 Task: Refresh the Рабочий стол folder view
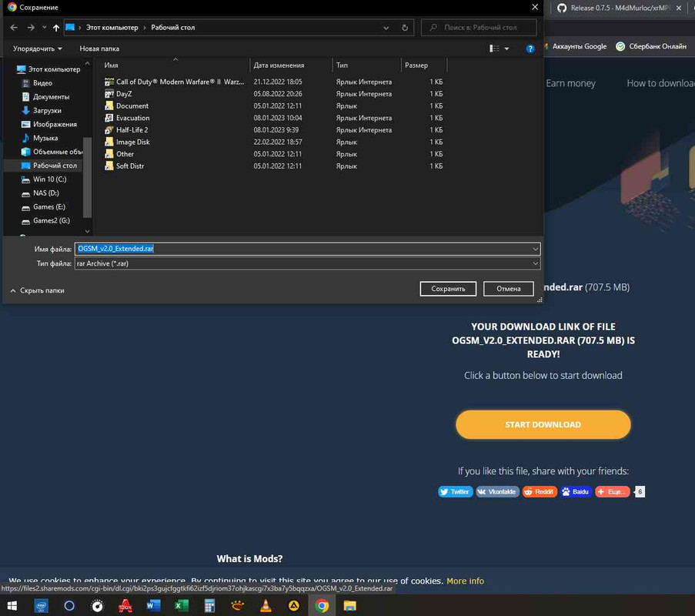pos(405,28)
